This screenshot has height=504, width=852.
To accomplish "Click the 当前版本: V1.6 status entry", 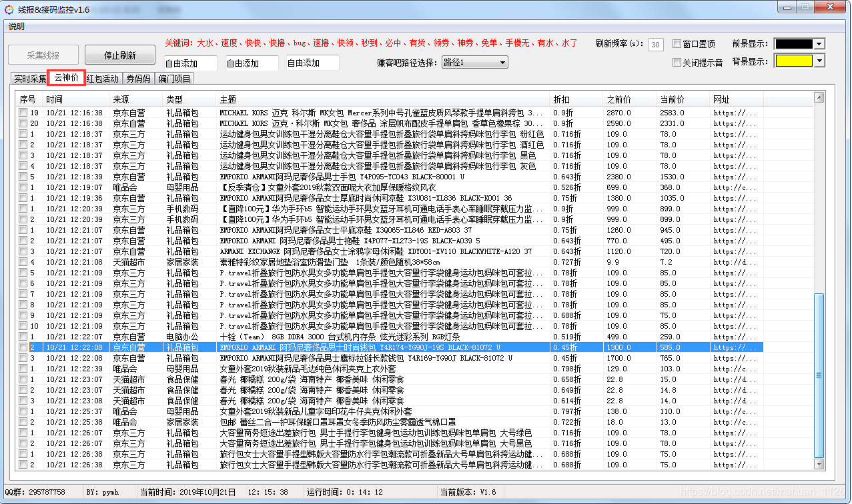I will coord(468,492).
